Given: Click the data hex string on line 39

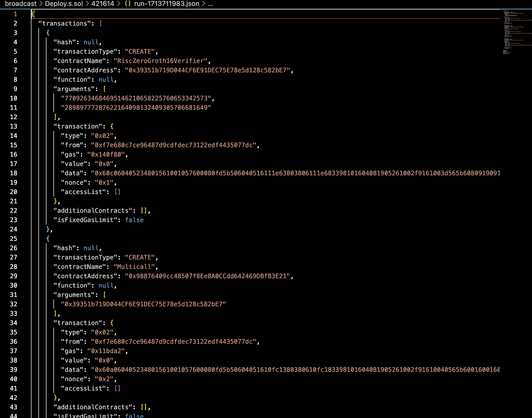Looking at the screenshot, I should (295, 370).
